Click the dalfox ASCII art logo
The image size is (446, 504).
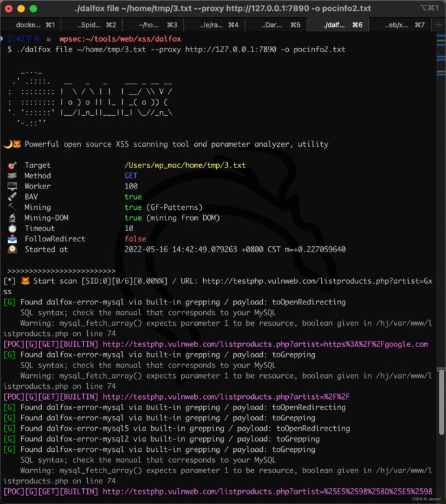(91, 97)
